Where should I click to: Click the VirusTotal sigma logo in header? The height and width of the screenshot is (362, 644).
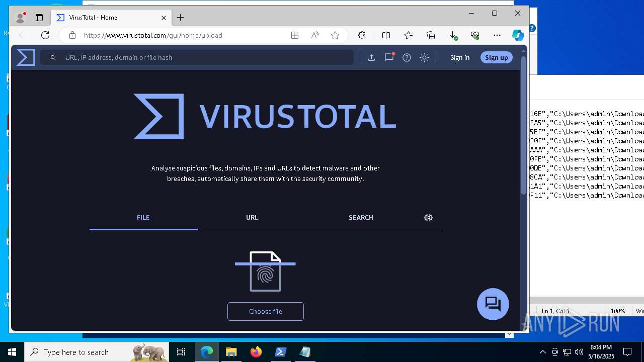26,57
